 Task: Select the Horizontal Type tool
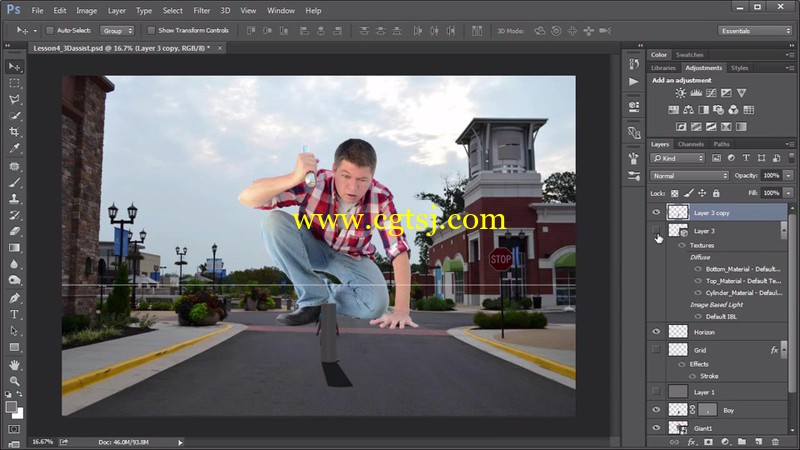(x=14, y=314)
